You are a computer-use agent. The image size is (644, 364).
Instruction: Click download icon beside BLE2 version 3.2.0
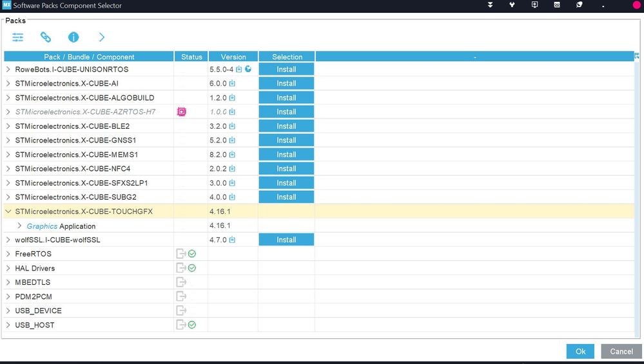(232, 126)
